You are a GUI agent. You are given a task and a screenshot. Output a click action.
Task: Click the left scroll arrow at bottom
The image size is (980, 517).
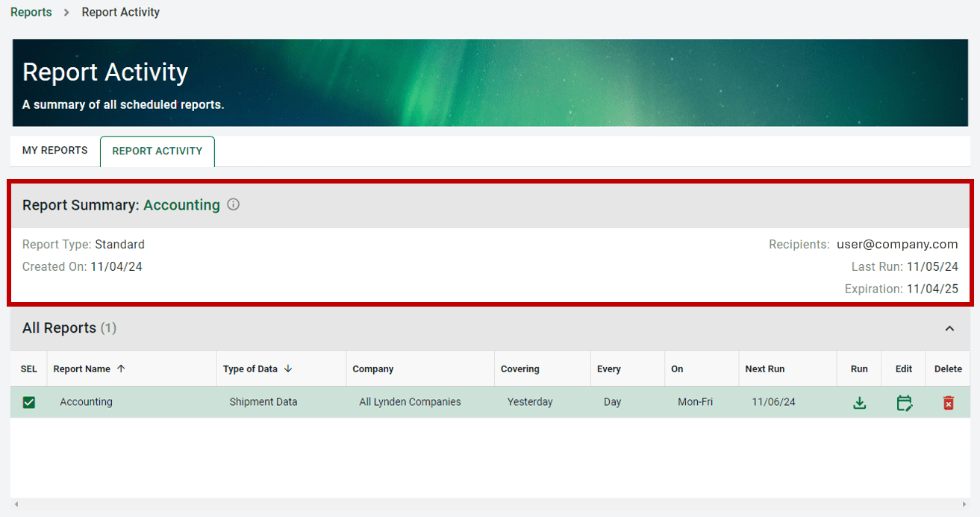[x=16, y=505]
